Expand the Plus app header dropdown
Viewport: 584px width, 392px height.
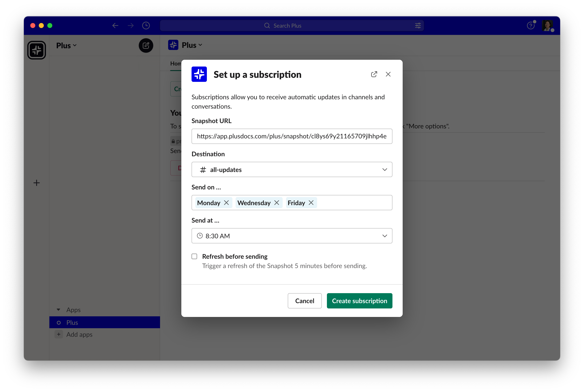coord(192,45)
